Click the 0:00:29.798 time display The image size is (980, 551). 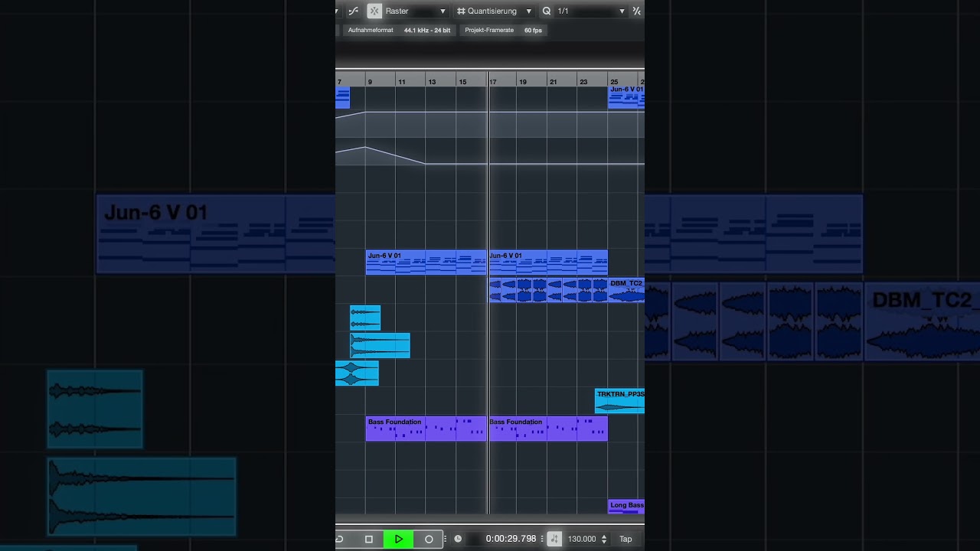(511, 539)
